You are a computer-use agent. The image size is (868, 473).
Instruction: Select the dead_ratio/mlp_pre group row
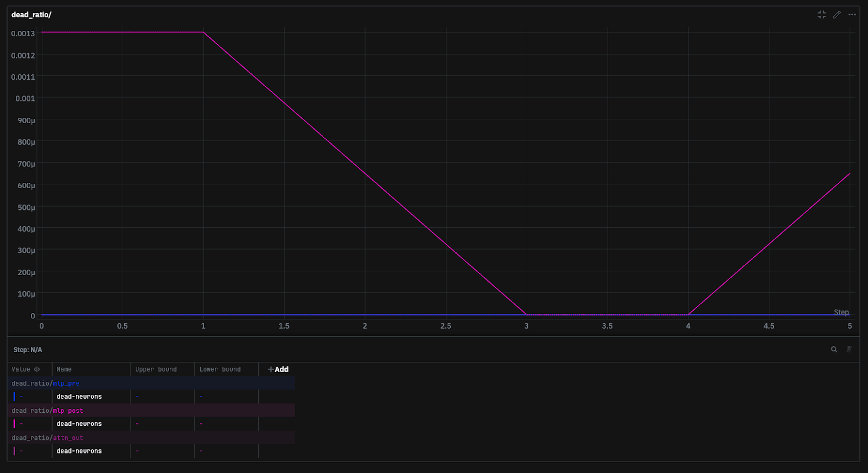(151, 383)
